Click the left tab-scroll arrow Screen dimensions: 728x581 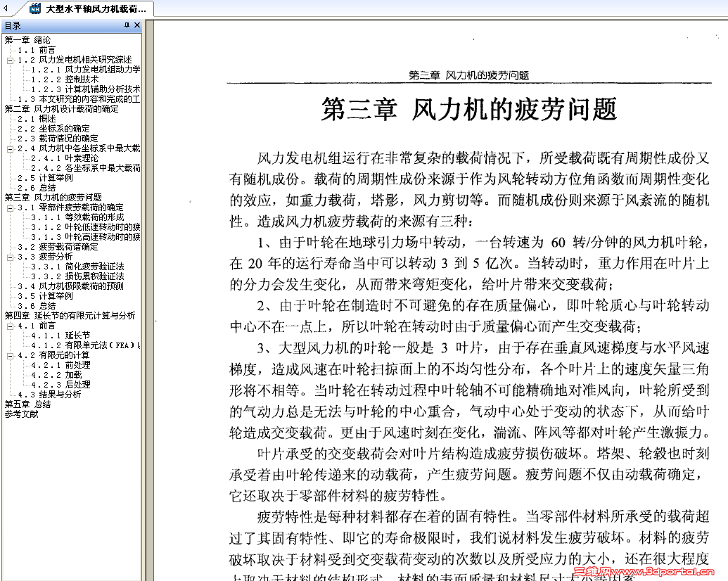pos(6,8)
